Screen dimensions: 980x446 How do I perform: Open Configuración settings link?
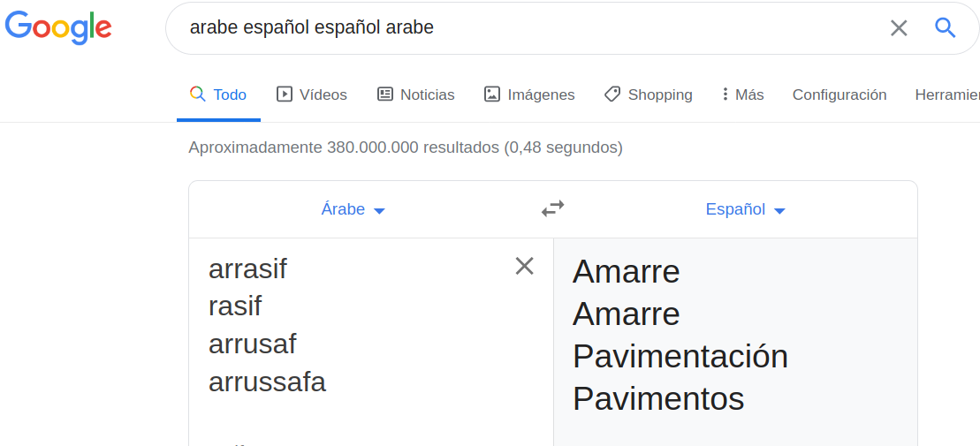pos(839,94)
